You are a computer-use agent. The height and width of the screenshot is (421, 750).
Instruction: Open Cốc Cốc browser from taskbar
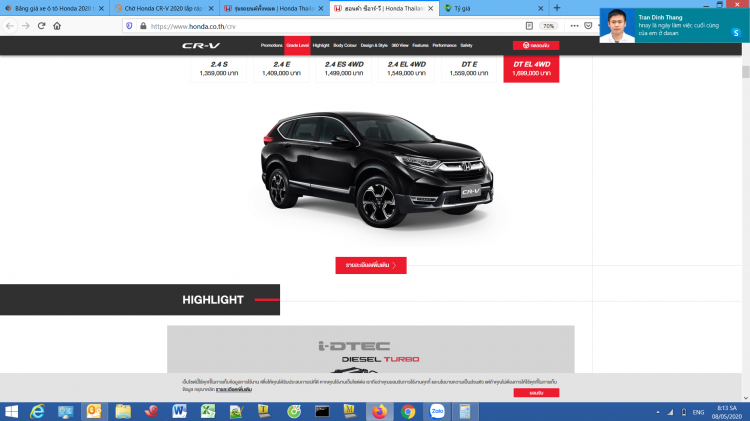[294, 411]
